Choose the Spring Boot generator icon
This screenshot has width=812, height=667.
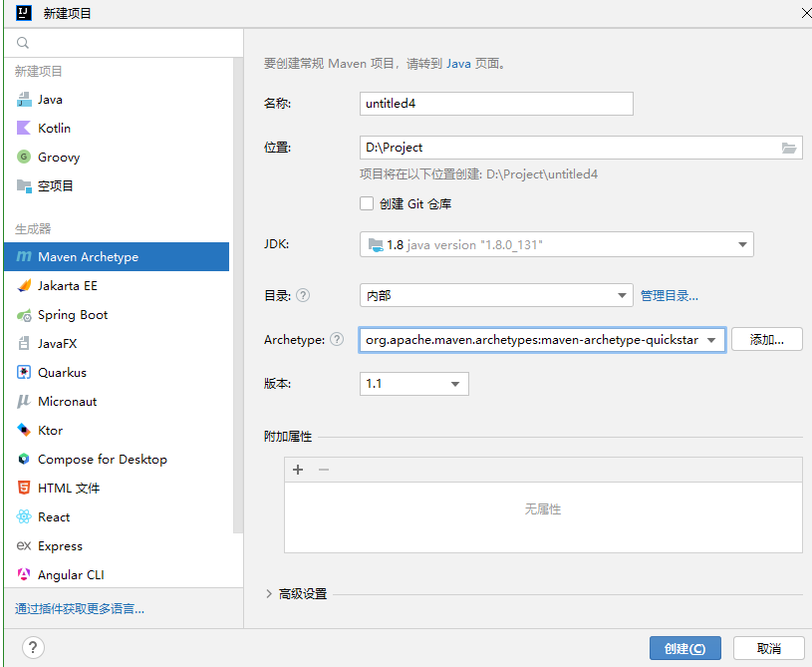tap(24, 315)
